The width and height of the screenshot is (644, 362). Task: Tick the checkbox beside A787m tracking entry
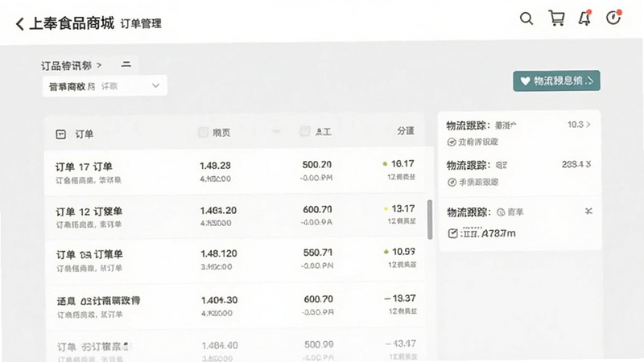pyautogui.click(x=452, y=233)
